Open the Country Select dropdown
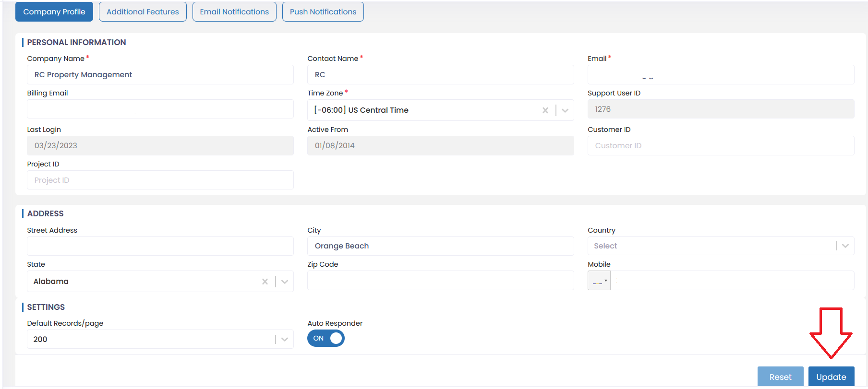Viewport: 868px width, 389px height. [721, 246]
